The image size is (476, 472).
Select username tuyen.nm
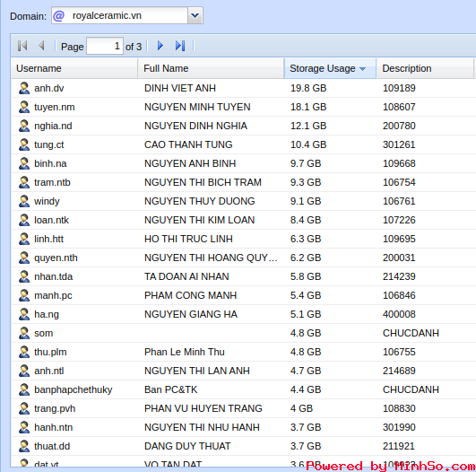pos(55,108)
